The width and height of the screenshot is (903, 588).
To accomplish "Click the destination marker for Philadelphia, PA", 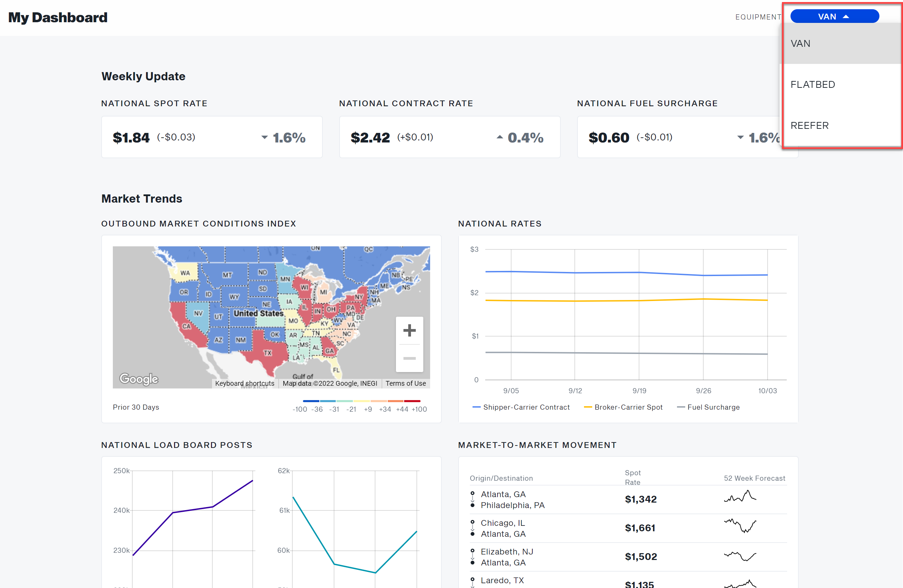I will [x=473, y=505].
